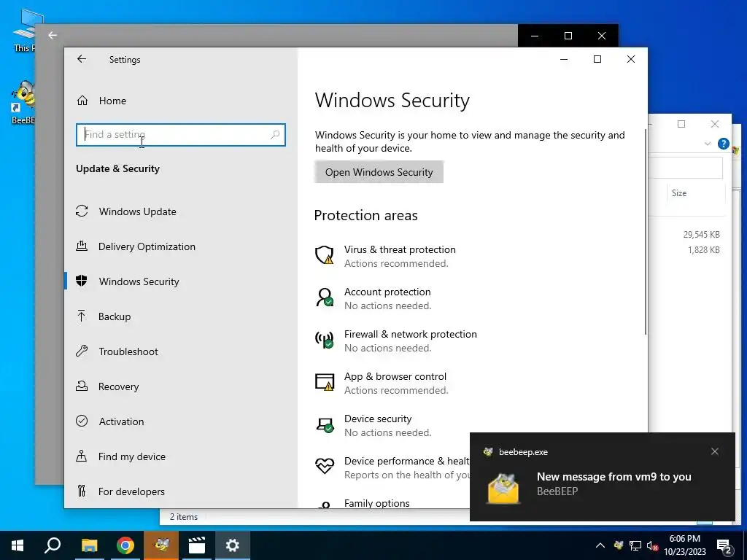The height and width of the screenshot is (560, 747).
Task: Open the BeeBEEP desktop shortcut
Action: coord(23,102)
